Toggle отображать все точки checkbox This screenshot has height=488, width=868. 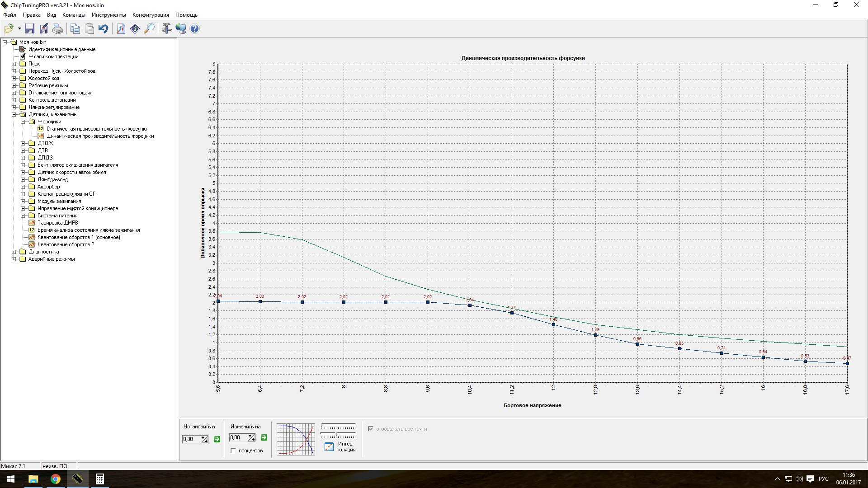coord(371,429)
